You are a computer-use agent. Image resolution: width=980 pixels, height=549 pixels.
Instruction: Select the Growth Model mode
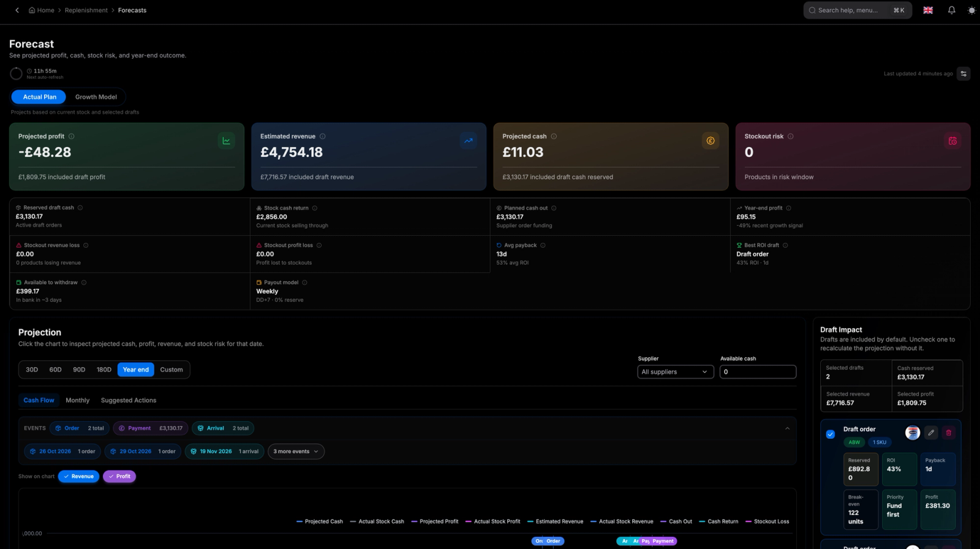pyautogui.click(x=96, y=97)
